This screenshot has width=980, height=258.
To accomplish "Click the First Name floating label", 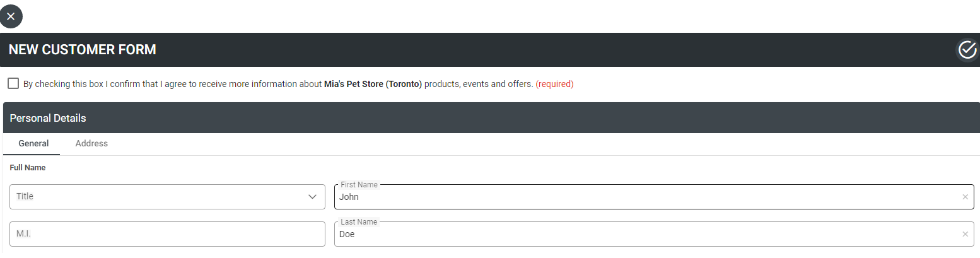I will [359, 185].
